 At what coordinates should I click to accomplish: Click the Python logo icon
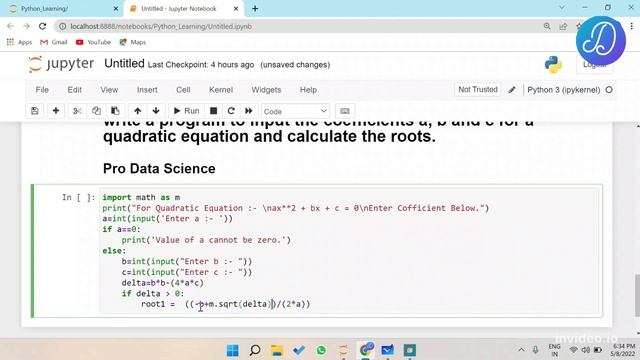click(x=553, y=64)
